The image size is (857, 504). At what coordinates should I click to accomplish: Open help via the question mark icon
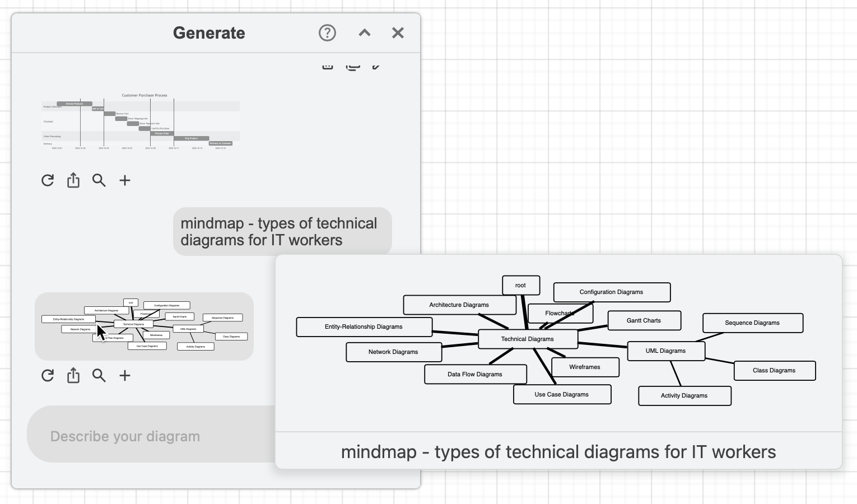coord(327,32)
